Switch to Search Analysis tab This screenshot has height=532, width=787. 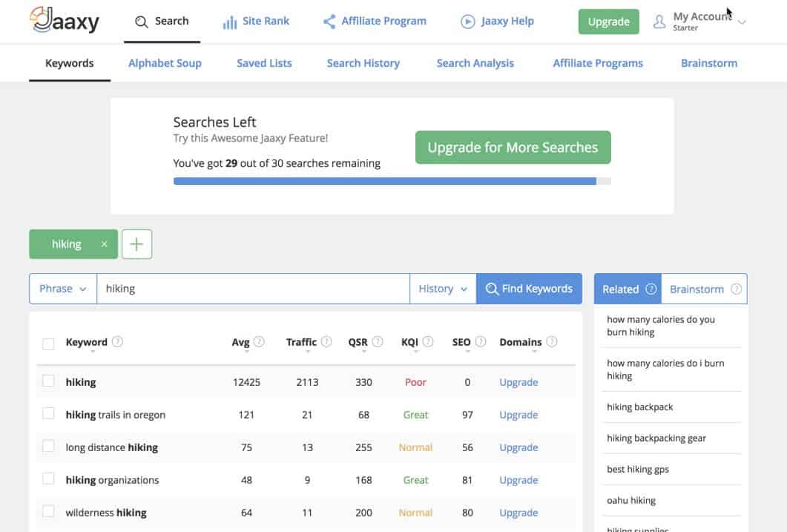[475, 63]
